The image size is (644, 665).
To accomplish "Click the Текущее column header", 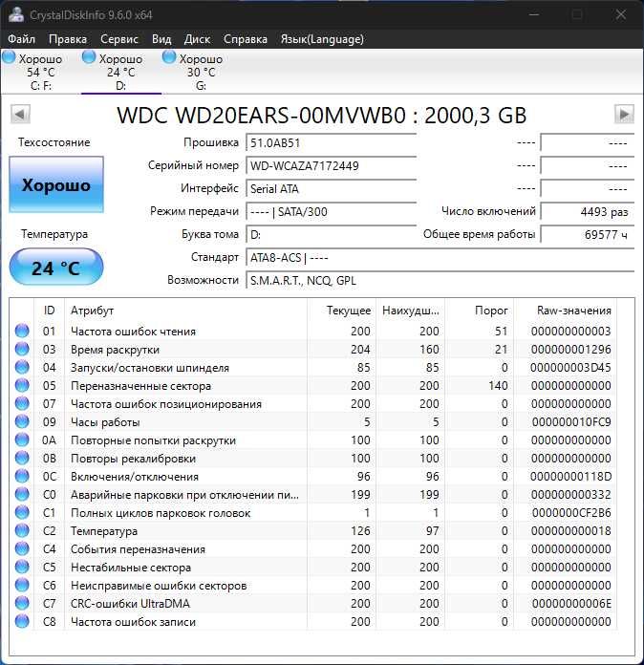I will tap(341, 311).
